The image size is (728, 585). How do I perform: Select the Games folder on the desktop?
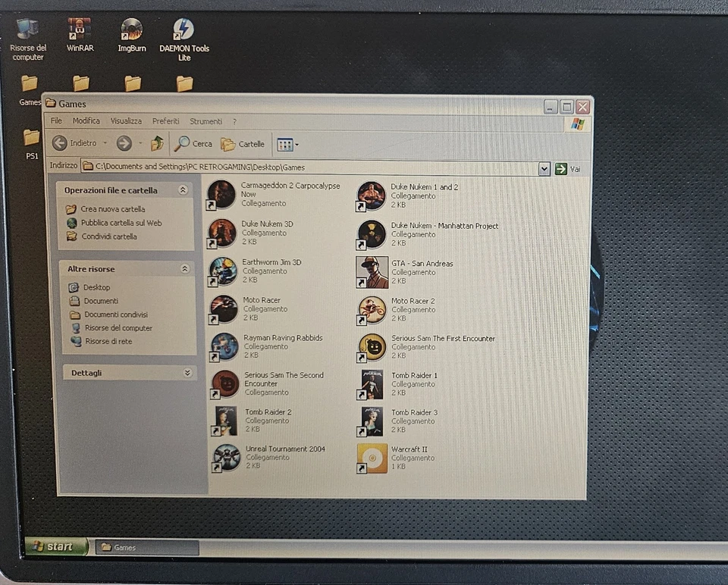point(30,91)
